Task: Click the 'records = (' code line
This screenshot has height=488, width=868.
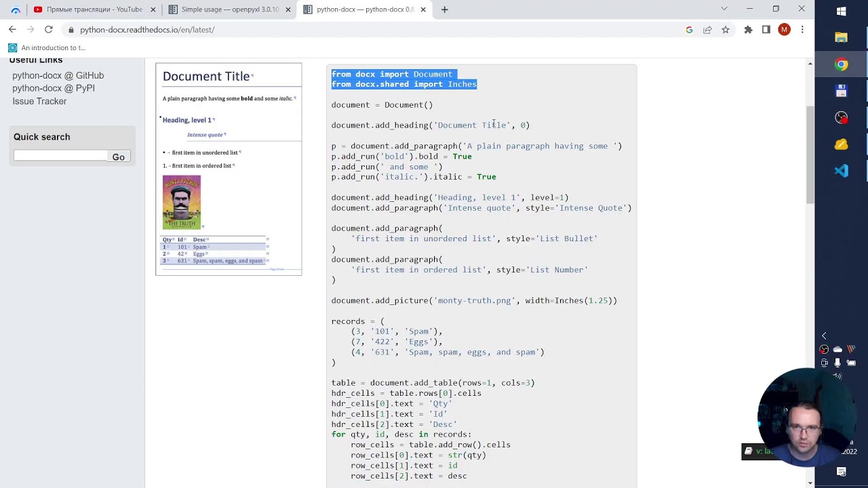Action: [357, 321]
